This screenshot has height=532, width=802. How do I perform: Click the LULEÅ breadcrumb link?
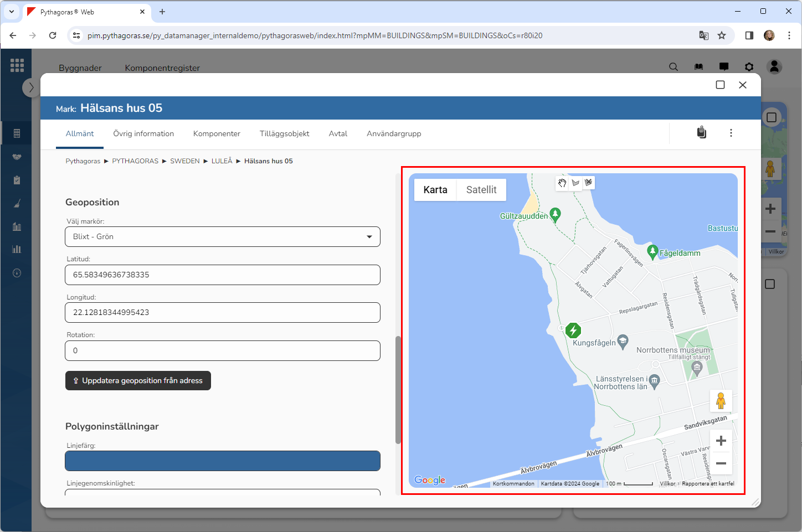pyautogui.click(x=222, y=161)
